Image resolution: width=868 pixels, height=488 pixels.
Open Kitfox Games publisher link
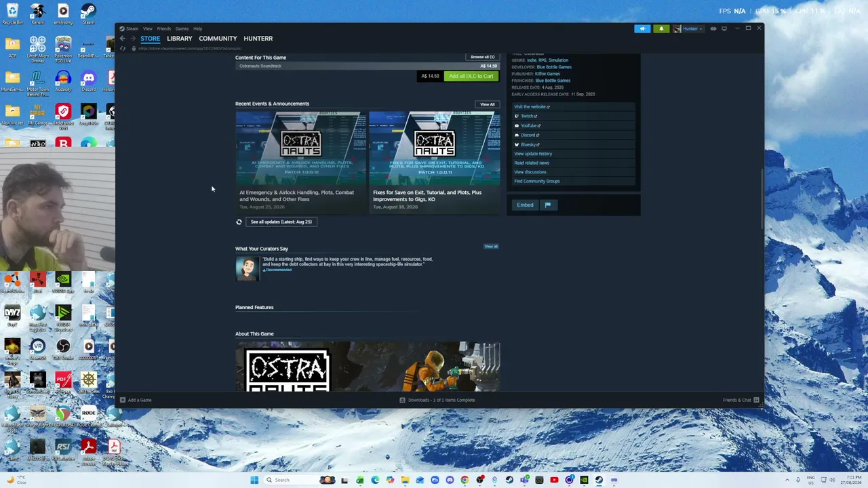[547, 74]
